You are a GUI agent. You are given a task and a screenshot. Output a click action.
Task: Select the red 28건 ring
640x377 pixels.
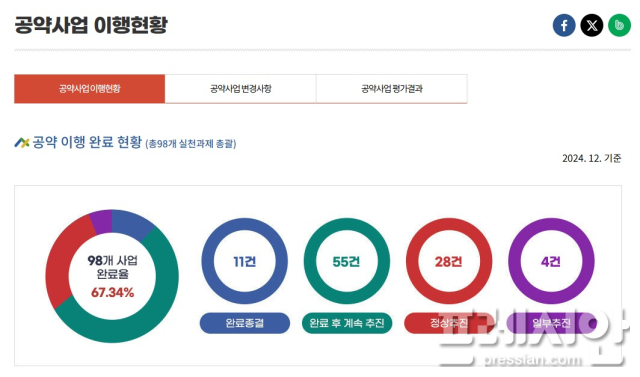(x=449, y=261)
